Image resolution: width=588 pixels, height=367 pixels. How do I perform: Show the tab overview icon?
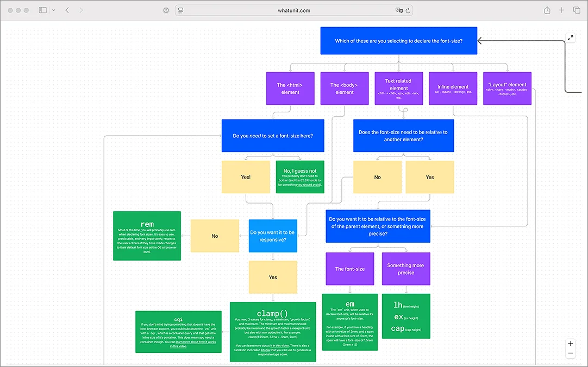(x=577, y=10)
